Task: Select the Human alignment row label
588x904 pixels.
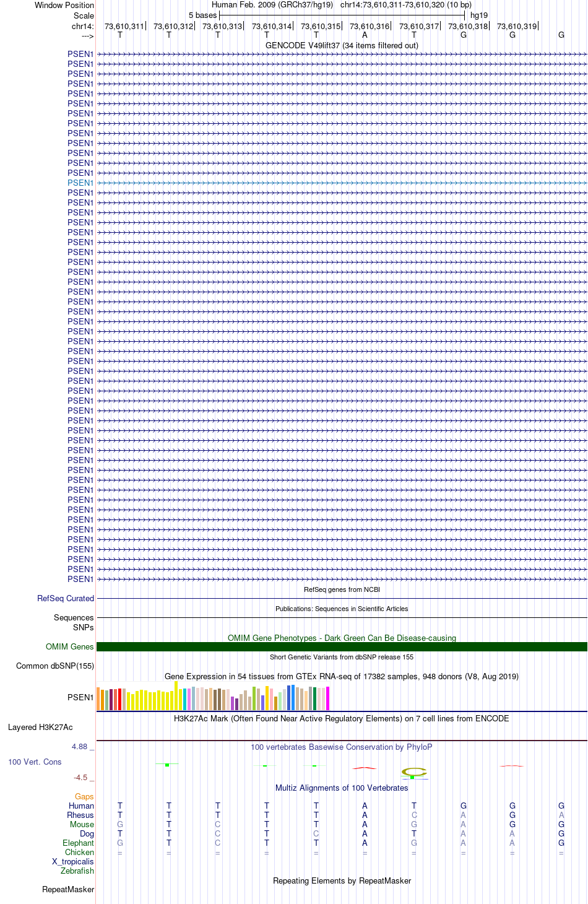Action: tap(81, 806)
